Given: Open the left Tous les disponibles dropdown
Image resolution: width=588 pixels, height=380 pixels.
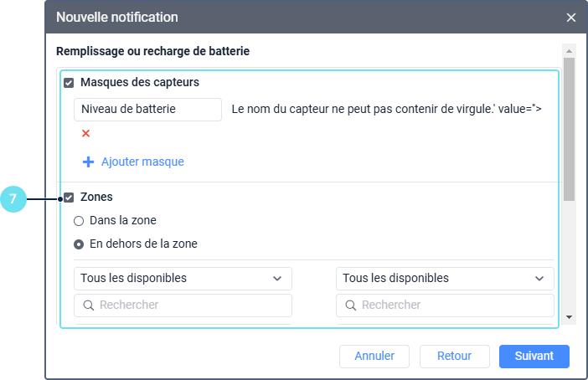Looking at the screenshot, I should (183, 278).
